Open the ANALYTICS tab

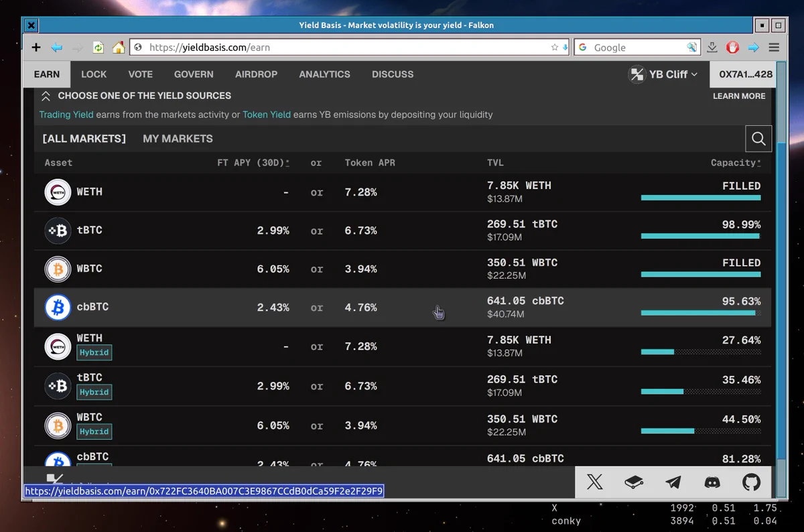point(324,74)
